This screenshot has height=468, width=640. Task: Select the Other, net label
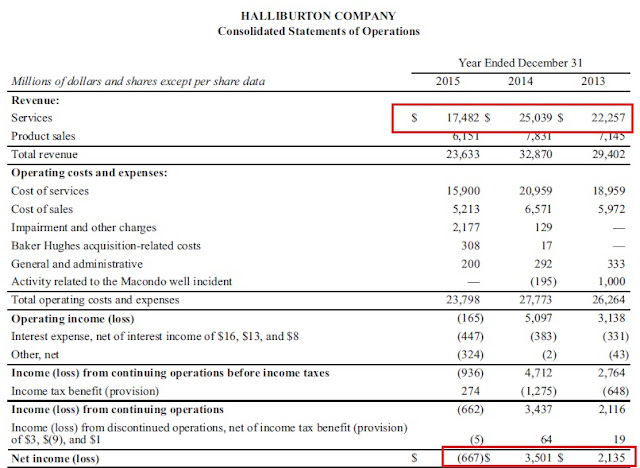click(35, 355)
